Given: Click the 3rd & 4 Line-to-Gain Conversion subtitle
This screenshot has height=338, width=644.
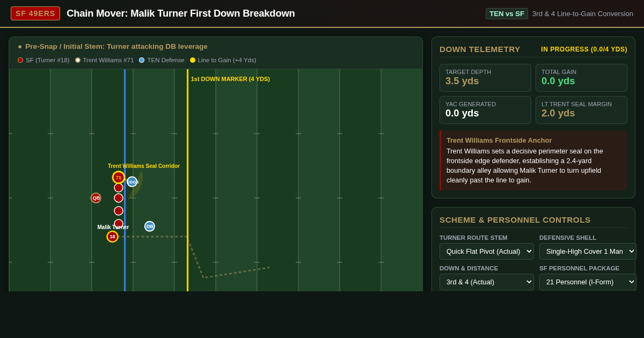Looking at the screenshot, I should pos(583,14).
